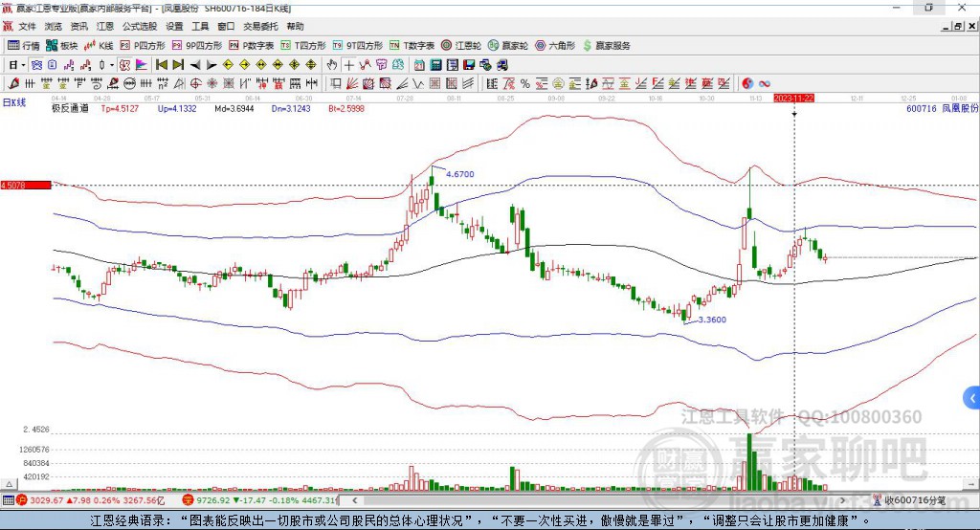Toggle the crosshair cursor tool

pyautogui.click(x=349, y=65)
